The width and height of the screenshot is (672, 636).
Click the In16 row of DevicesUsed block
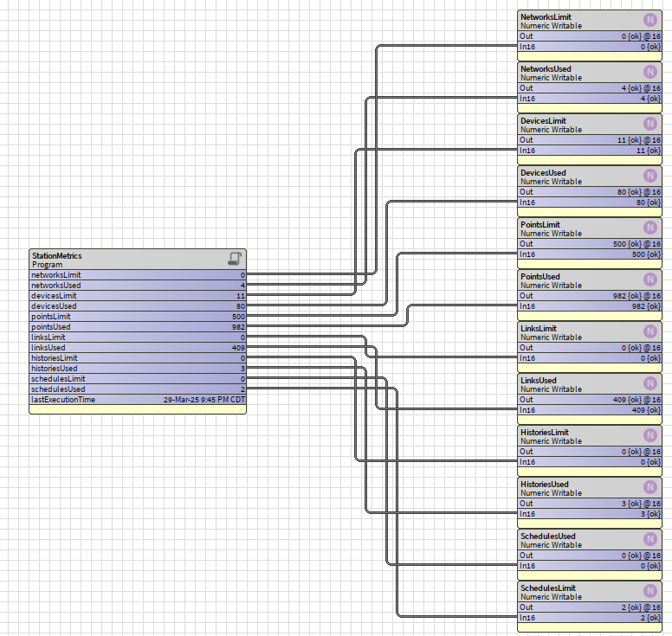click(589, 202)
